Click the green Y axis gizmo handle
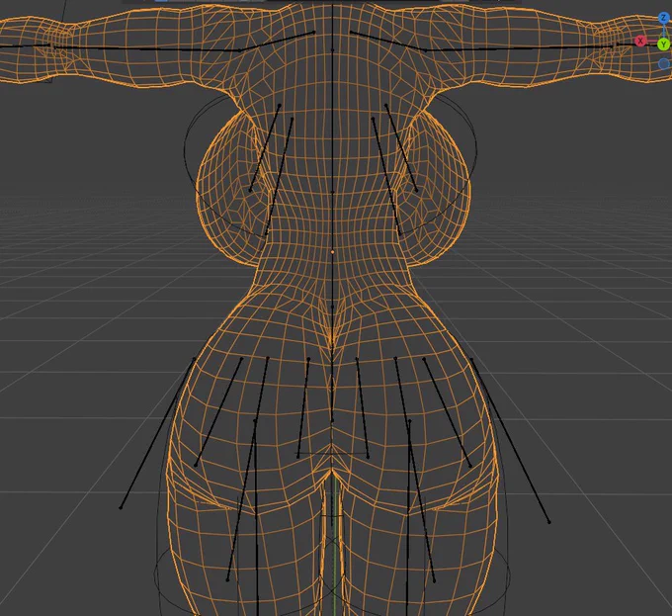The height and width of the screenshot is (616, 672). [x=664, y=44]
